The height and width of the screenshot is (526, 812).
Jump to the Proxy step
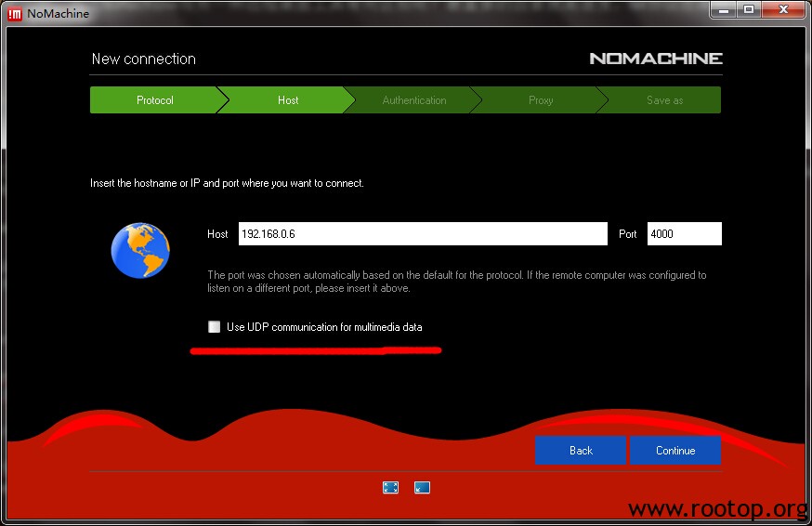(541, 100)
